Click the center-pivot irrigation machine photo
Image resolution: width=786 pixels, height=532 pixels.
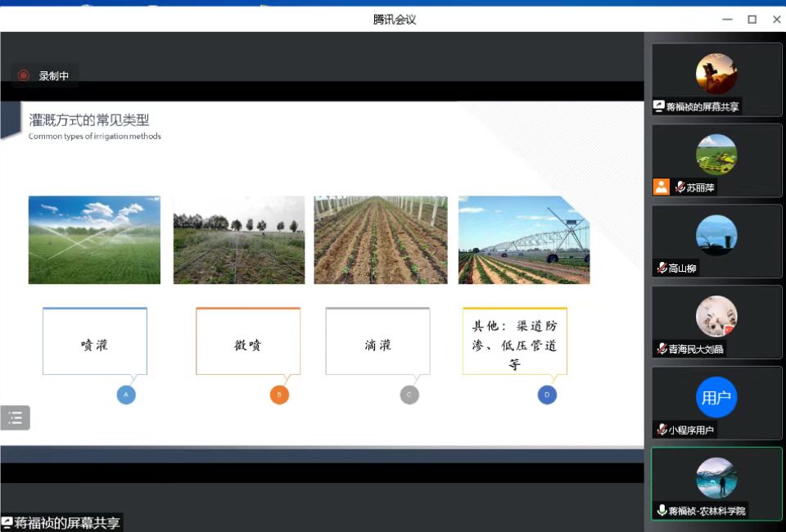coord(524,240)
